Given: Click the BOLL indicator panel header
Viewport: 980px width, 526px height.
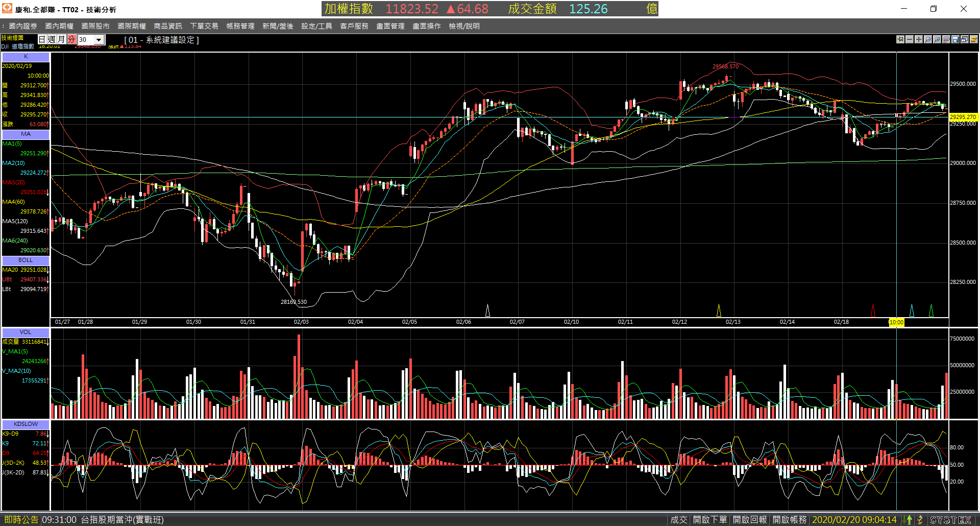Looking at the screenshot, I should 26,260.
